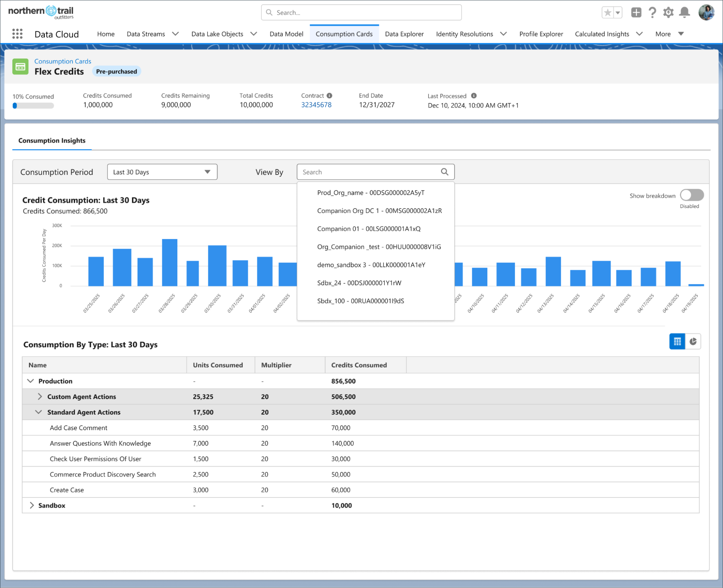Click the global actions plus icon

point(636,13)
